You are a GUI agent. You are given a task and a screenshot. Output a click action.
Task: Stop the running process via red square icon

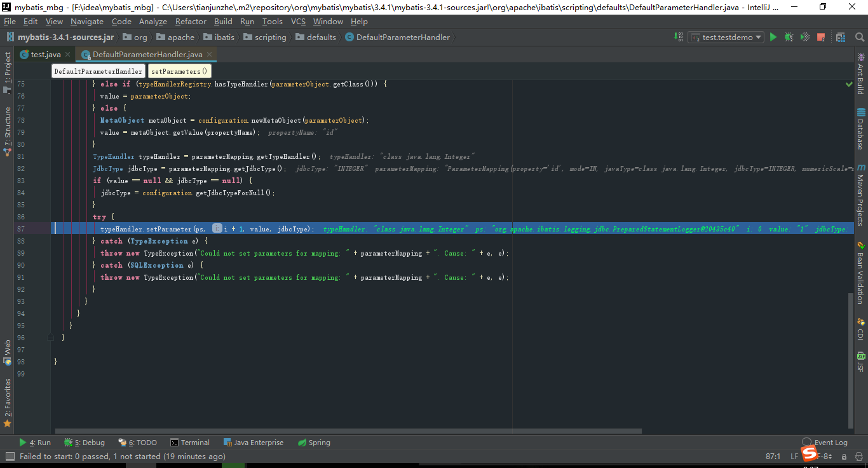tap(821, 37)
